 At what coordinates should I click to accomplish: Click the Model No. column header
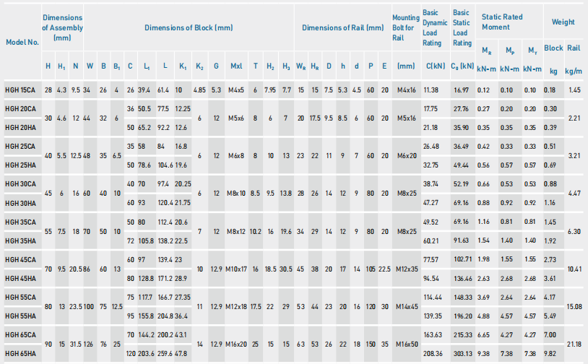[22, 42]
